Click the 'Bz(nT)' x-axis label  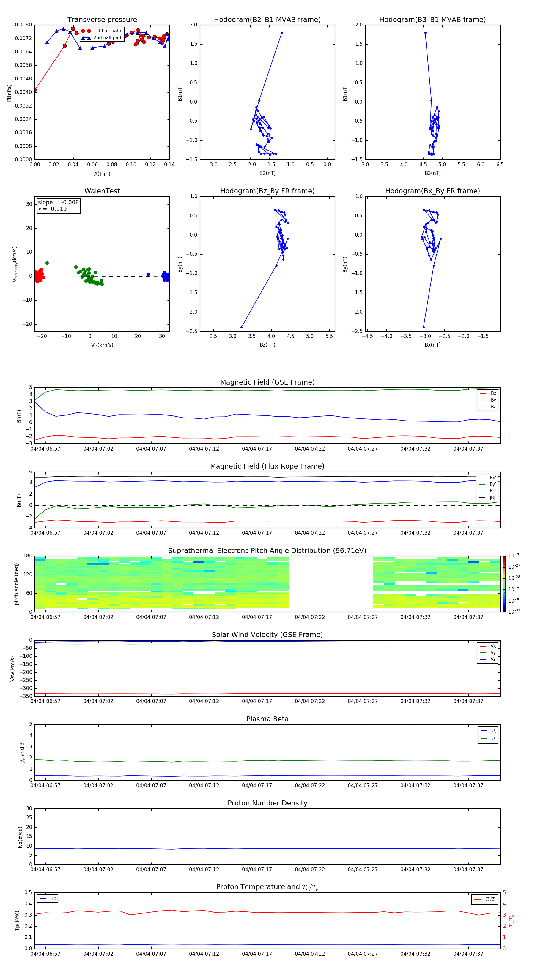click(x=267, y=345)
